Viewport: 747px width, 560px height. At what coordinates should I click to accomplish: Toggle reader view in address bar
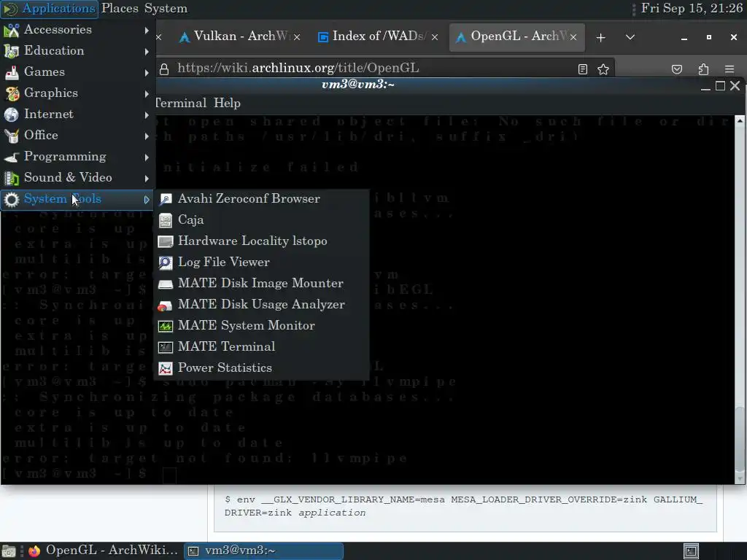(583, 69)
